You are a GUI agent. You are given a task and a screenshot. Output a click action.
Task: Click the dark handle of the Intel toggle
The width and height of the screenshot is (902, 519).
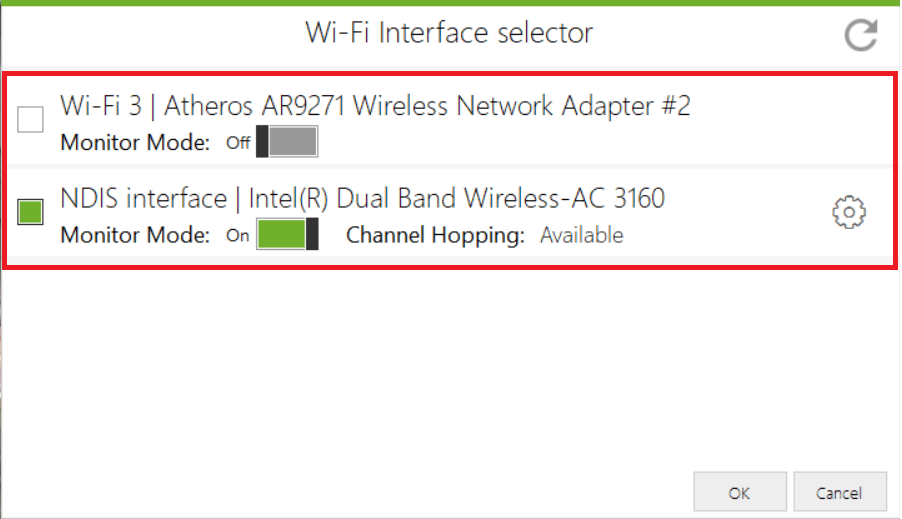coord(312,234)
